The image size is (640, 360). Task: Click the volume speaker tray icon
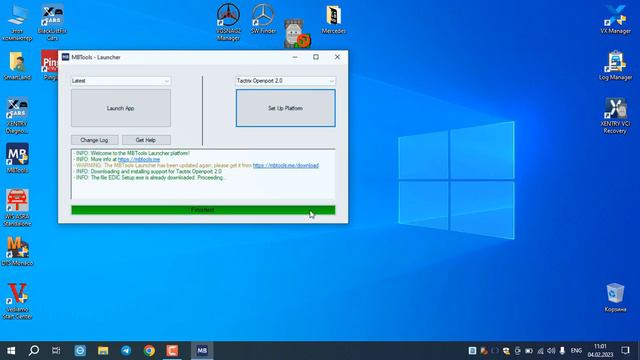tap(551, 351)
